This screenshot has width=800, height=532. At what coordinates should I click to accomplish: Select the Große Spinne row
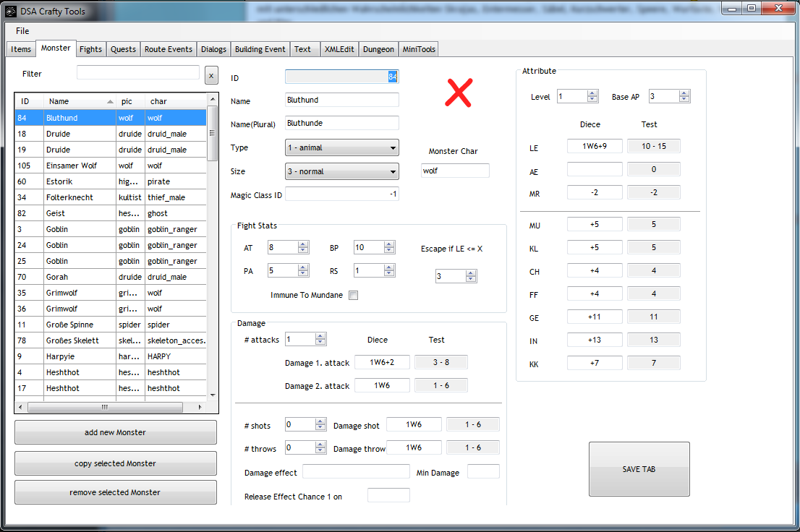pos(111,325)
